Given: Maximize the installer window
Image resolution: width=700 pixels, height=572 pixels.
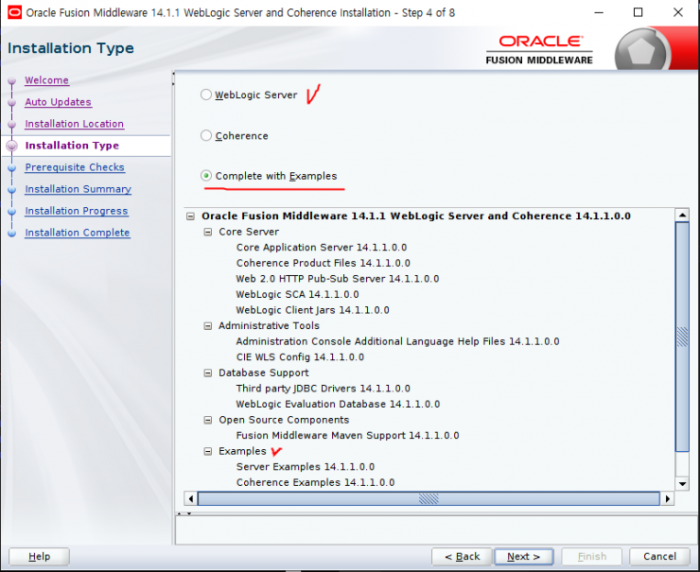Looking at the screenshot, I should pos(638,13).
